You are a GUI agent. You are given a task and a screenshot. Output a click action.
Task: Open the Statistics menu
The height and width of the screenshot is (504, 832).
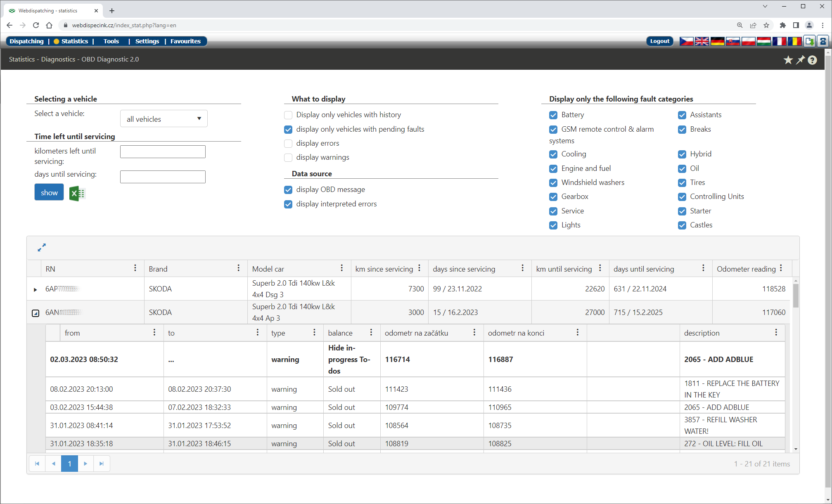point(74,41)
